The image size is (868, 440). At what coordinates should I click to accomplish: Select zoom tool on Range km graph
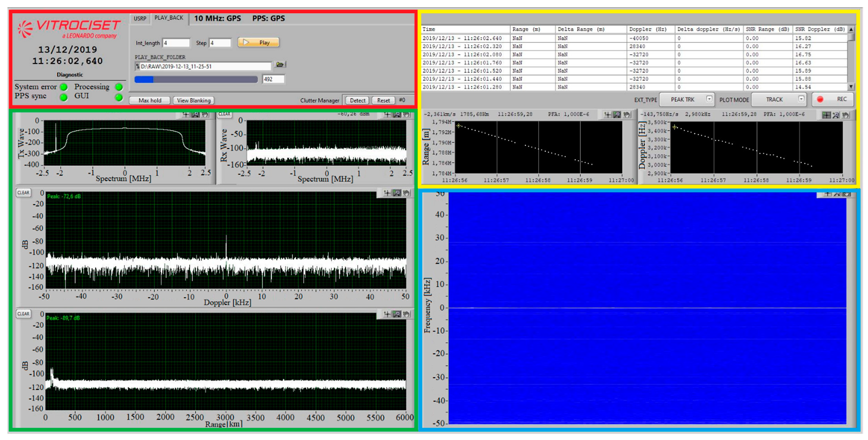pos(397,314)
